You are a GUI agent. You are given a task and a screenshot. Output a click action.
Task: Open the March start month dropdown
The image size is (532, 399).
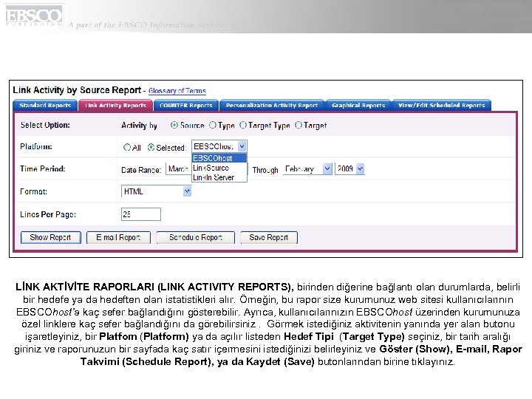click(179, 168)
